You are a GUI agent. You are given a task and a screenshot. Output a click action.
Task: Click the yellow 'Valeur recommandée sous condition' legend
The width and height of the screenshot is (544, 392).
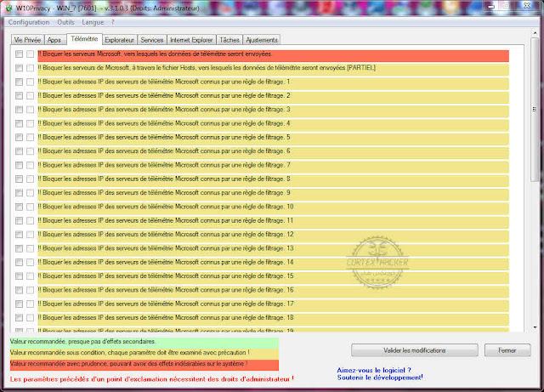[144, 353]
